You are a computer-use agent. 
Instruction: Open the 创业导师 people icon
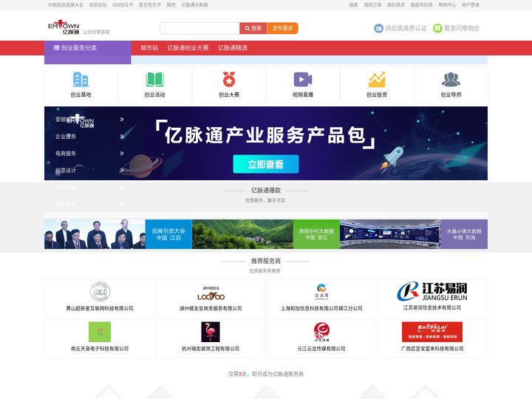pos(451,80)
